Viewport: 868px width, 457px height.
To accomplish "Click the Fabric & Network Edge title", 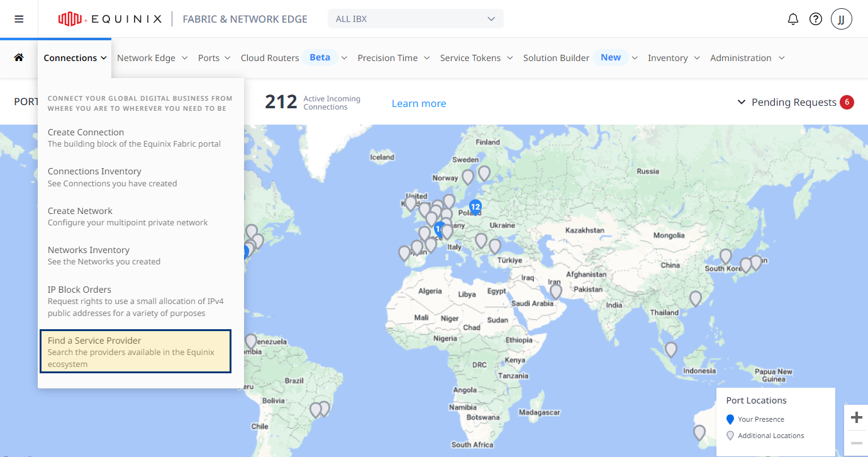I will click(x=245, y=19).
